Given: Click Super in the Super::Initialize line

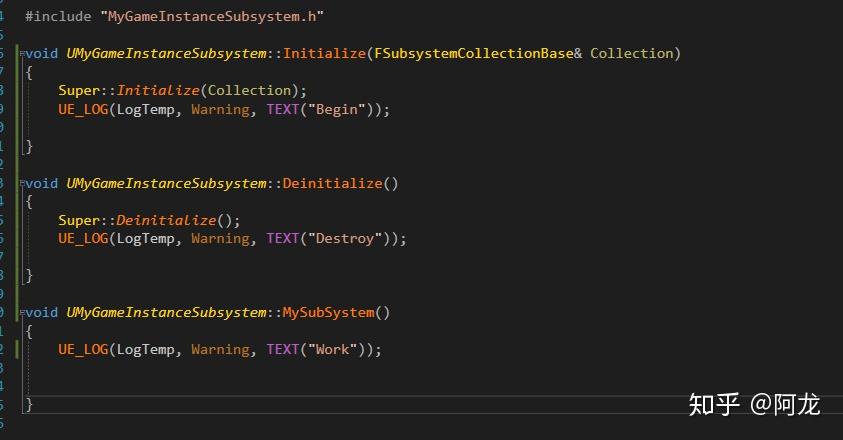Looking at the screenshot, I should pyautogui.click(x=79, y=90).
